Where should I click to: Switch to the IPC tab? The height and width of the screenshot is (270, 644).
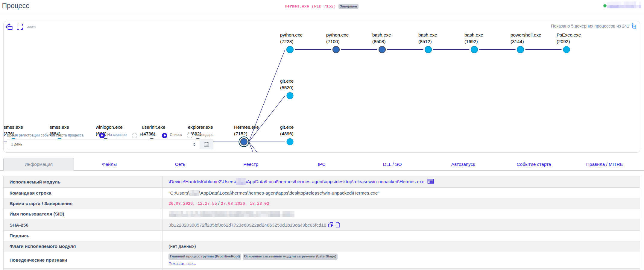pos(322,164)
